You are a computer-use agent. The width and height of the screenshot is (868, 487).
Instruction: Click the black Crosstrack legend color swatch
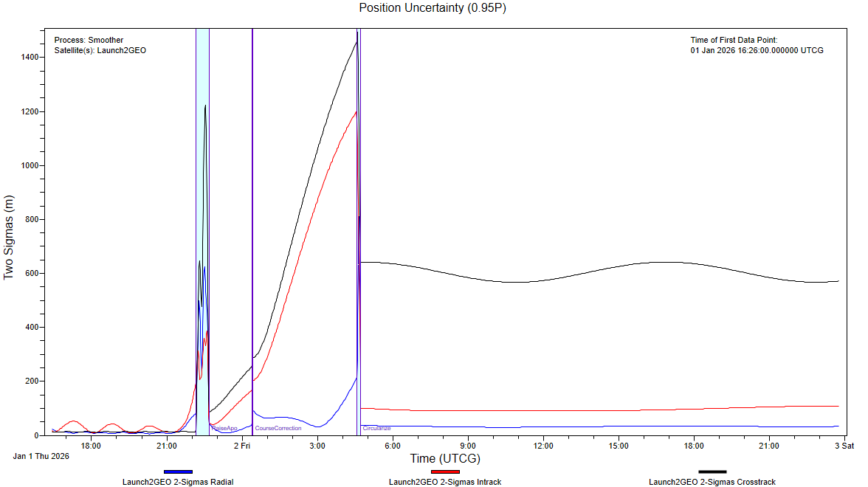(712, 472)
